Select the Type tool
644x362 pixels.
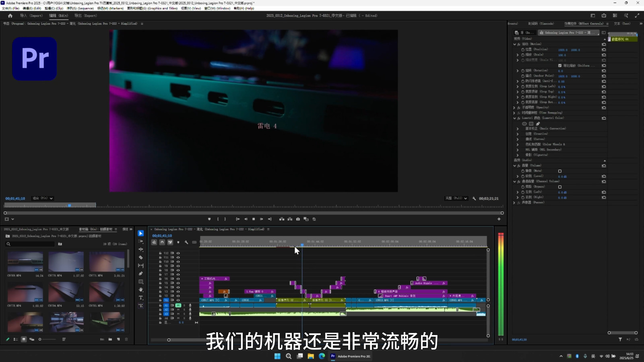pos(140,298)
